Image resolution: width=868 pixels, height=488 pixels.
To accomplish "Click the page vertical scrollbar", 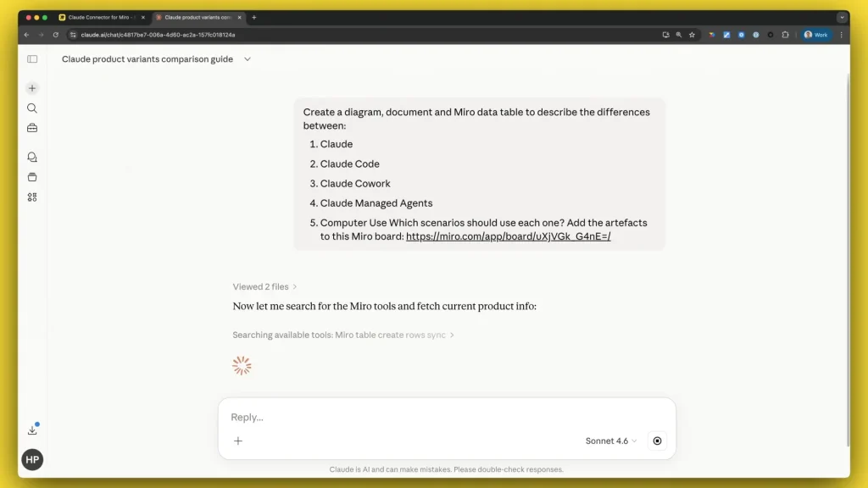I will (x=848, y=260).
